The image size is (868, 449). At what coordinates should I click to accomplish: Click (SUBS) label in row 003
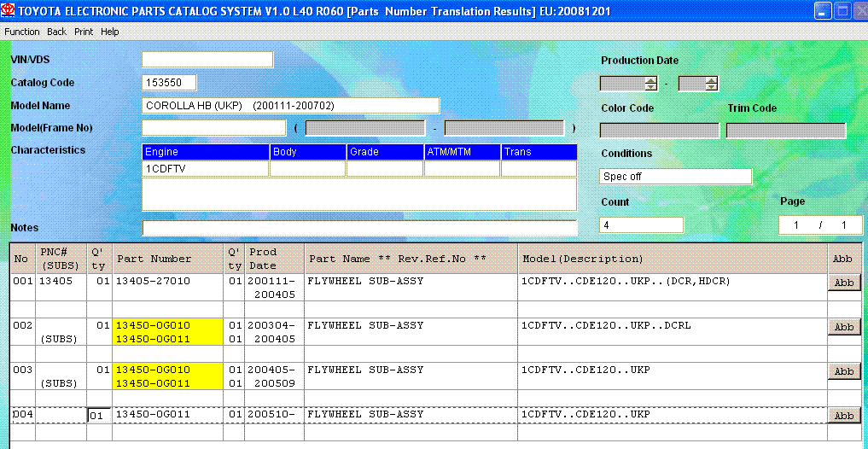pos(59,383)
